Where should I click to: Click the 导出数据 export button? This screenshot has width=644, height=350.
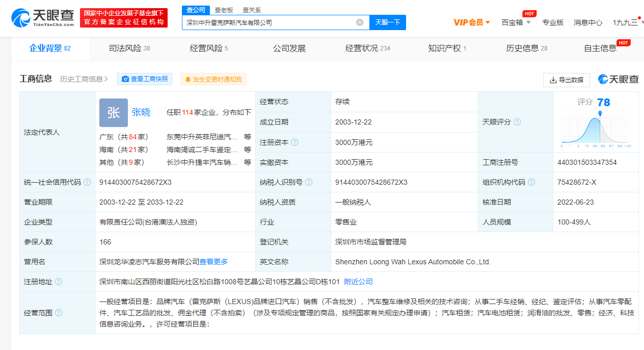coord(567,80)
